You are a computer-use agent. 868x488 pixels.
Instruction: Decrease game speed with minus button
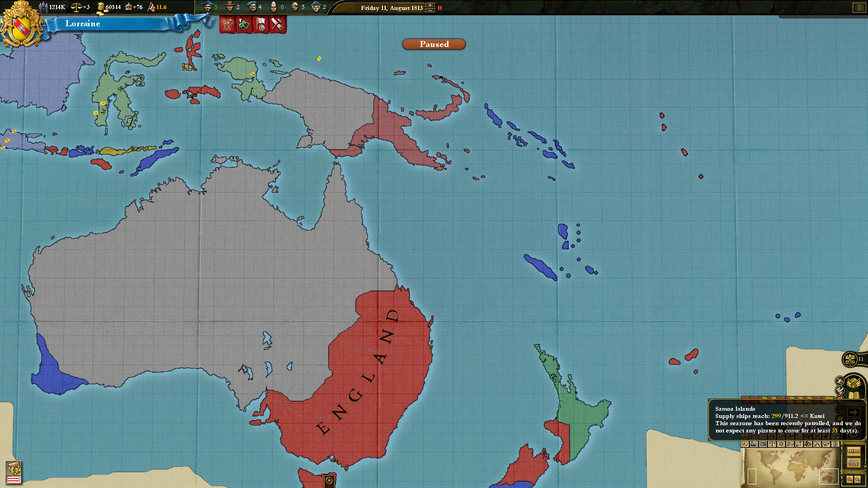(430, 10)
